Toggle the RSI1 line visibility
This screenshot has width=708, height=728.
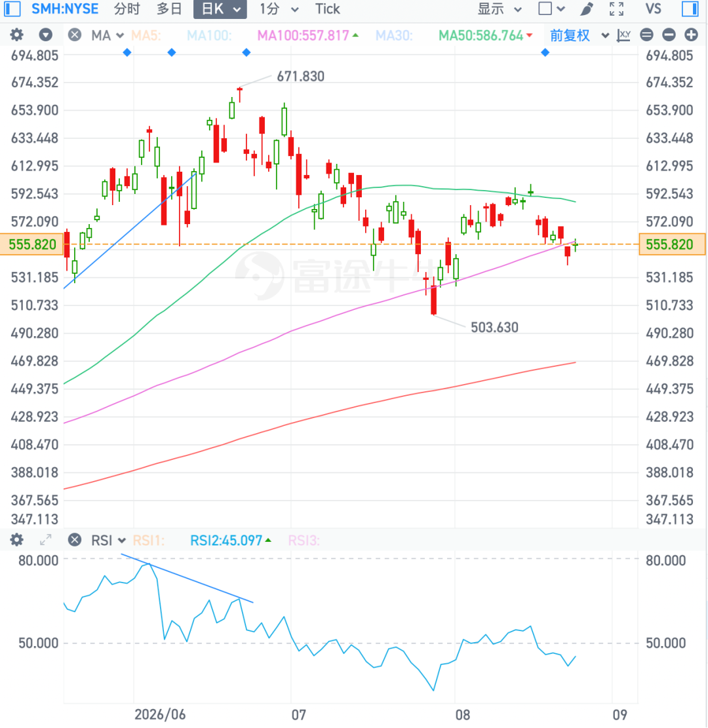(x=149, y=541)
